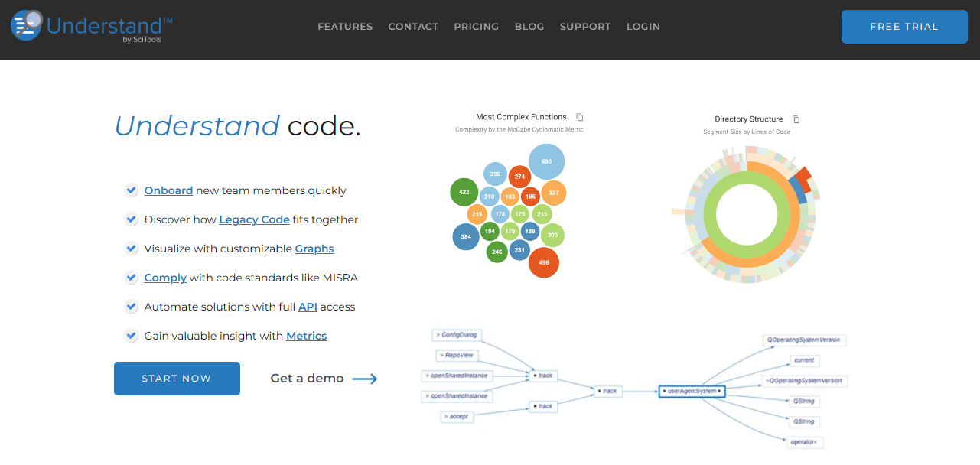
Task: Click the checkmark next to Comply line
Action: tap(131, 278)
